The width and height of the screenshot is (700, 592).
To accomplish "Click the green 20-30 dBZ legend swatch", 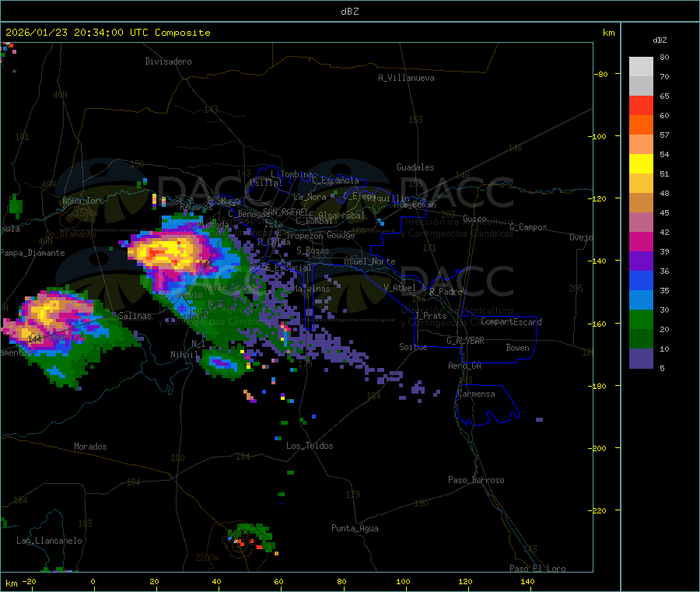I will click(641, 319).
